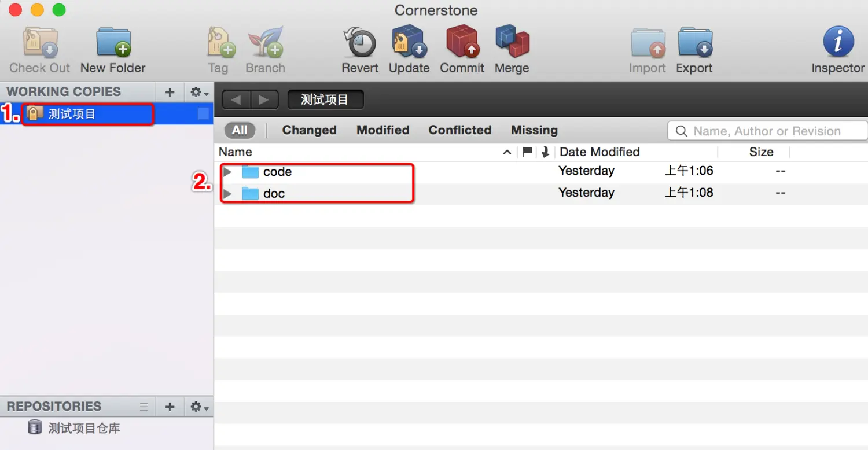Click the update arrow column header icon
The image size is (868, 450).
pyautogui.click(x=545, y=152)
